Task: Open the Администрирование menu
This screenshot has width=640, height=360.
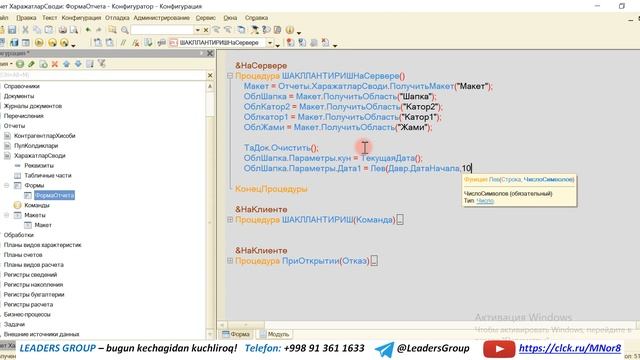Action: coord(162,18)
